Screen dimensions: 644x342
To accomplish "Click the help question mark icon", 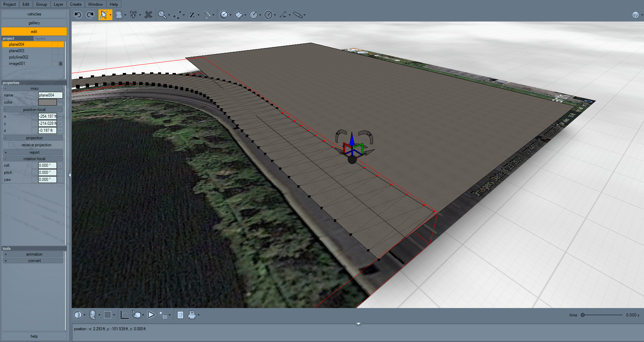I will [635, 15].
